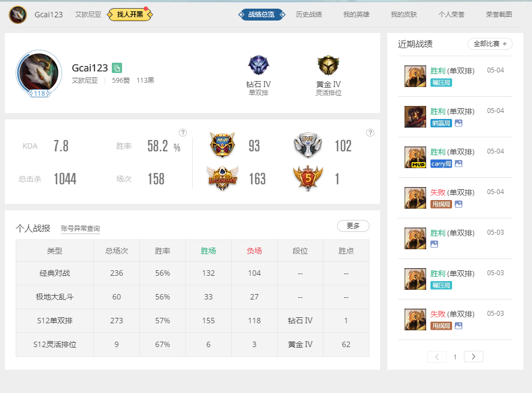Switch to the 战绩总览 tab
This screenshot has width=532, height=393.
tap(261, 15)
